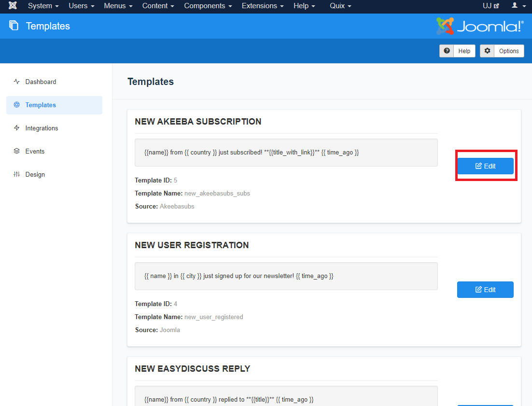Screen dimensions: 532x406
Task: Click edit pencil icon for Akeeba Subscription
Action: (x=478, y=166)
